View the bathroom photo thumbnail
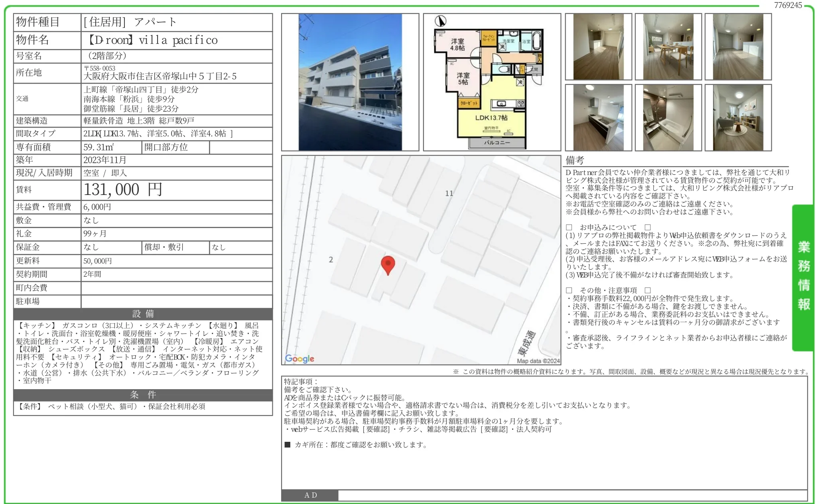 668,118
